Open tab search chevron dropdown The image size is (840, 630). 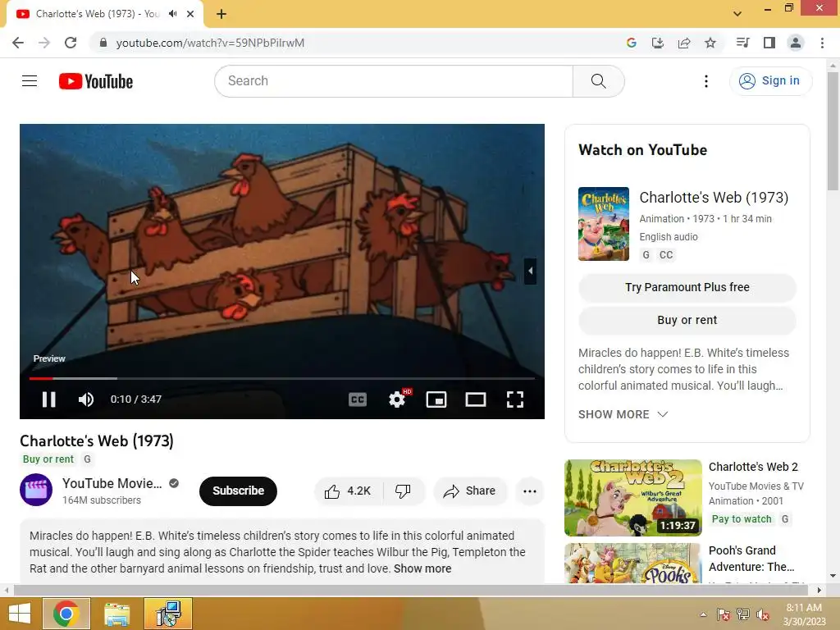pos(737,14)
